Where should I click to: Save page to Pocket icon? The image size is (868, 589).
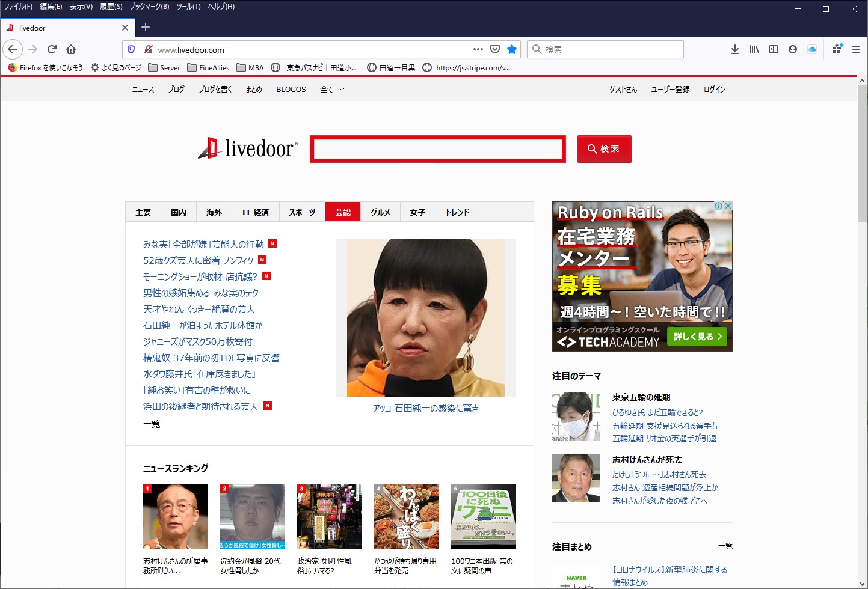click(x=495, y=49)
